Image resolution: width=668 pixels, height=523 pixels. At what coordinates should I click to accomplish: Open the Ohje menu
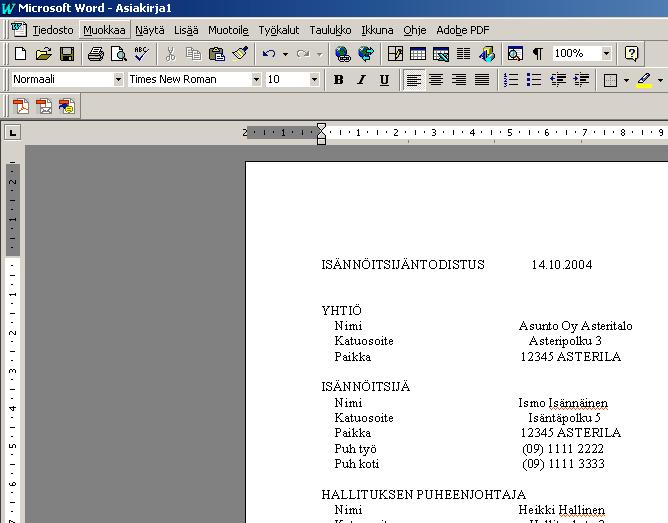tap(415, 30)
